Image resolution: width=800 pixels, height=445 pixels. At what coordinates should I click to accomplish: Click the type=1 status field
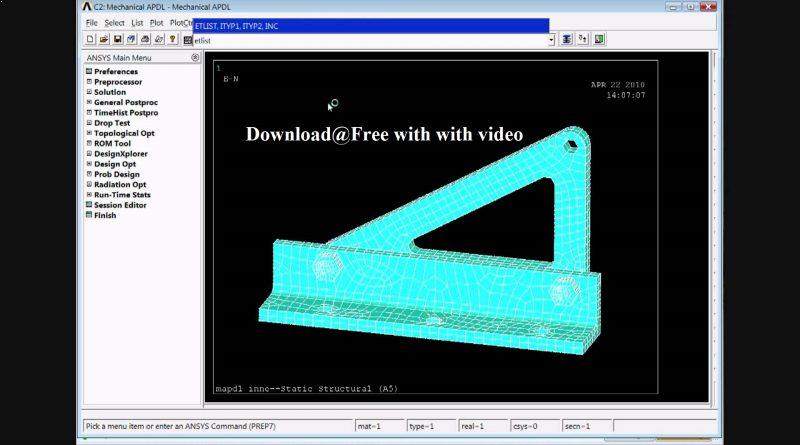[432, 426]
